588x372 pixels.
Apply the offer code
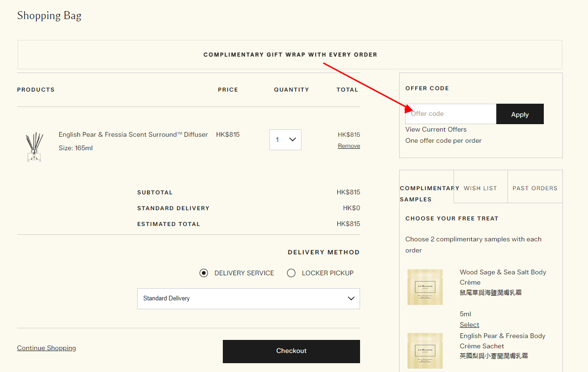point(520,114)
